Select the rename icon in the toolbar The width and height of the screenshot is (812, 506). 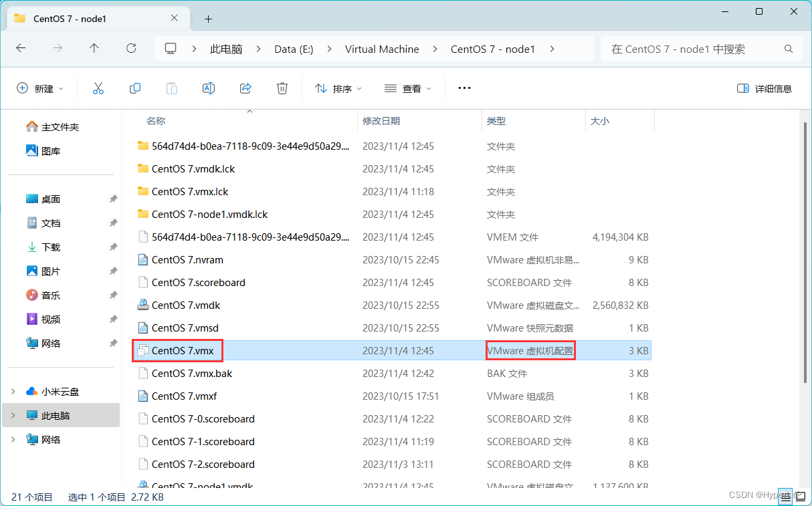click(x=208, y=88)
